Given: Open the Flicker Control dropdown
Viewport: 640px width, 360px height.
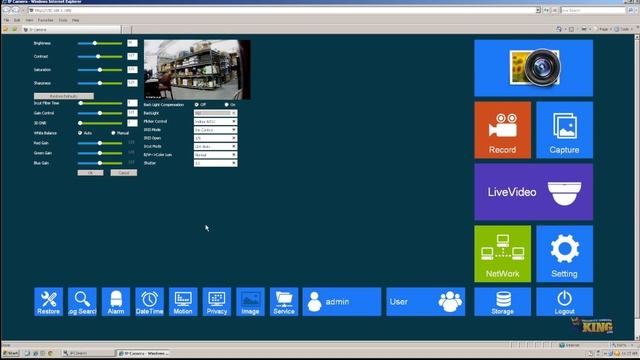Looking at the screenshot, I should 216,122.
